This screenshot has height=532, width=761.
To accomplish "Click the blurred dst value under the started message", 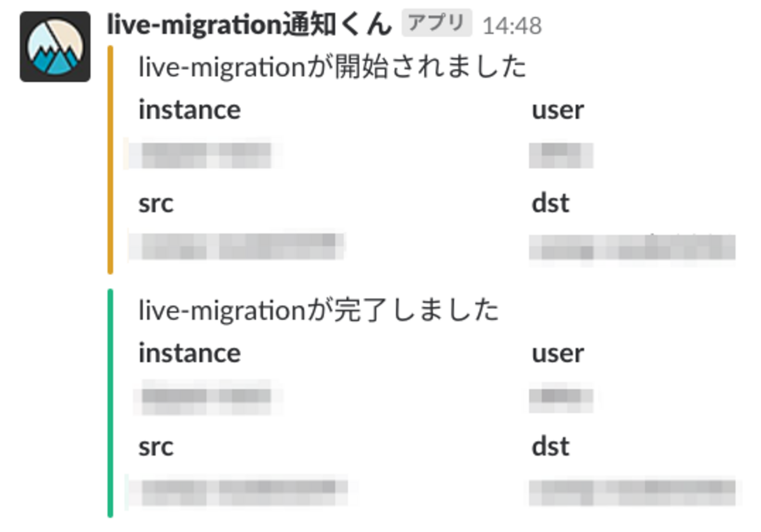I will (x=632, y=248).
